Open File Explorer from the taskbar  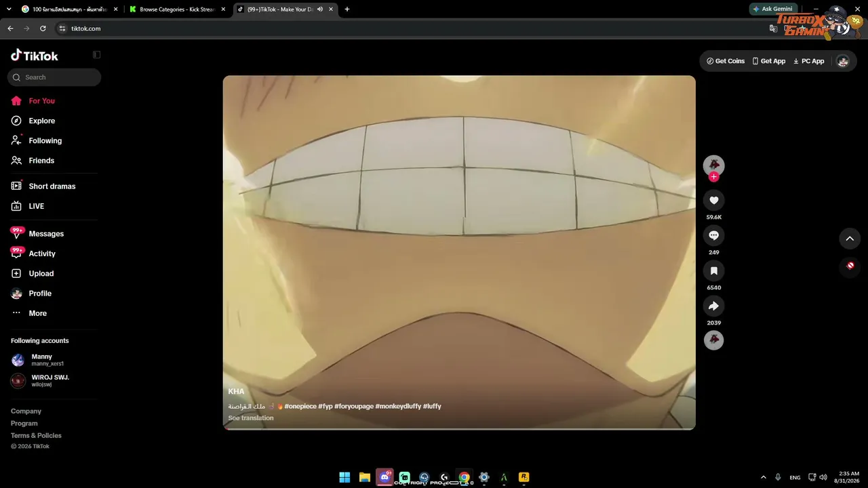(364, 477)
